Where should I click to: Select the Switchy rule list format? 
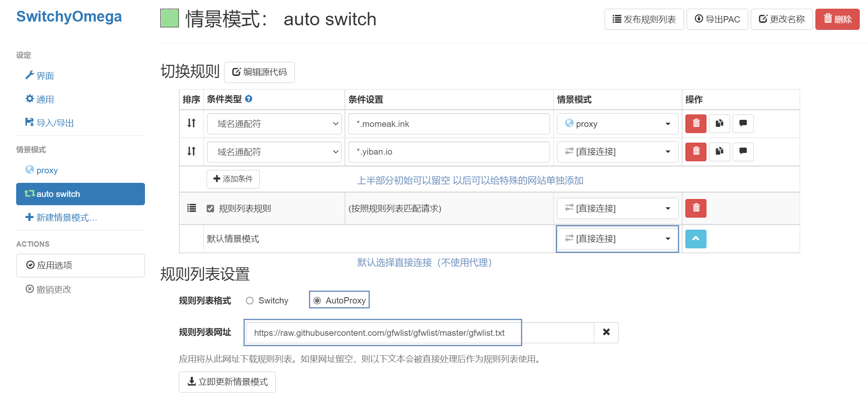[250, 301]
